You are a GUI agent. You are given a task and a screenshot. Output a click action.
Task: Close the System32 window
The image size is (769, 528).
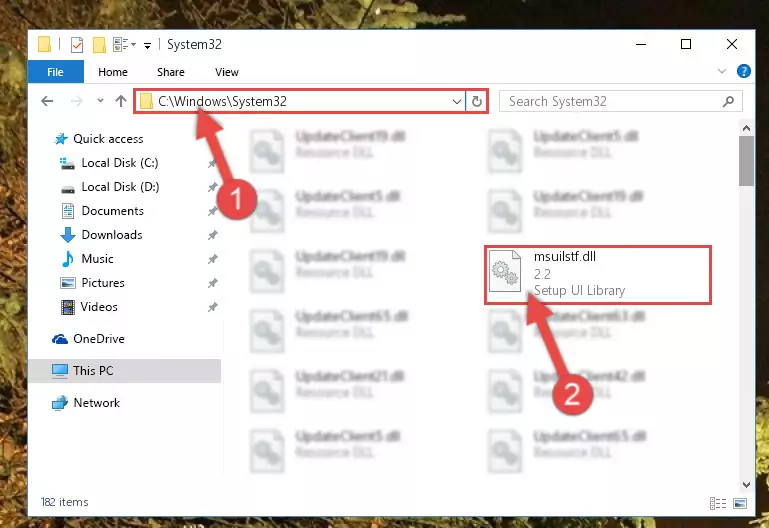tap(731, 44)
